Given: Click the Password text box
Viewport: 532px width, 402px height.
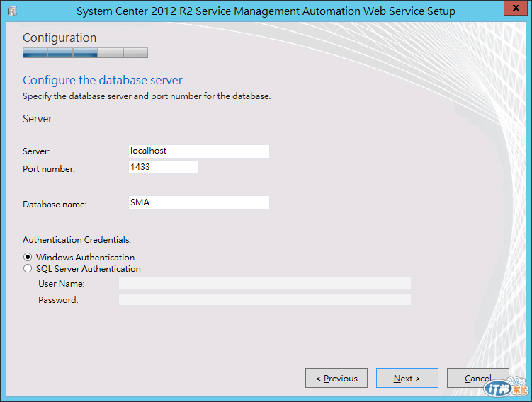Looking at the screenshot, I should click(264, 300).
